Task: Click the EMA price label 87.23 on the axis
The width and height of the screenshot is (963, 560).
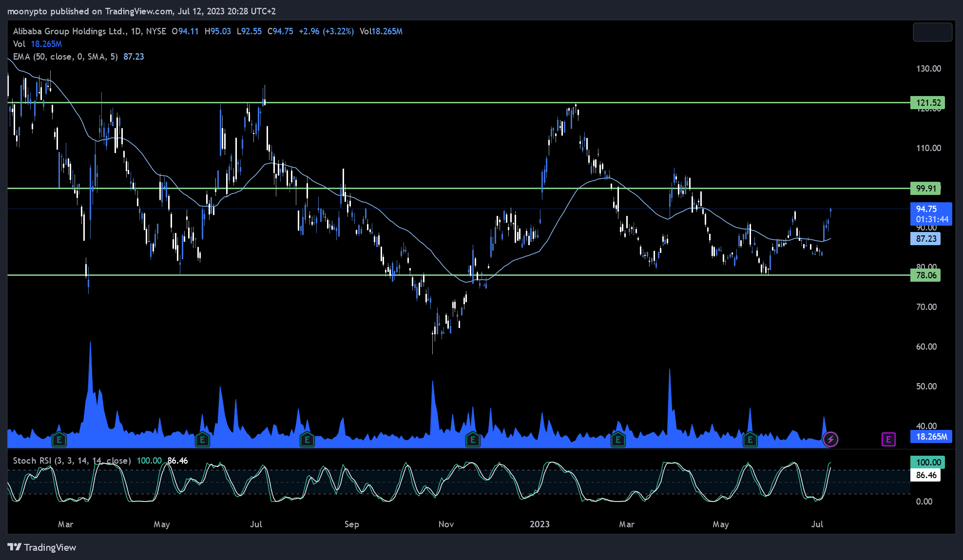Action: point(925,239)
